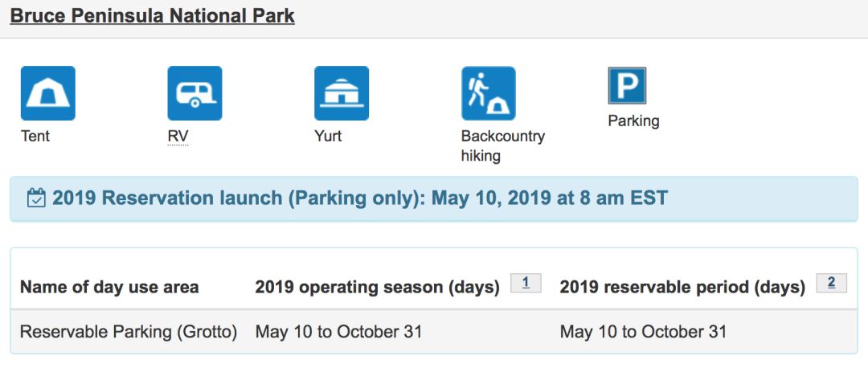Click the 2019 reservable period column header
Image resolution: width=868 pixels, height=372 pixels.
[682, 288]
